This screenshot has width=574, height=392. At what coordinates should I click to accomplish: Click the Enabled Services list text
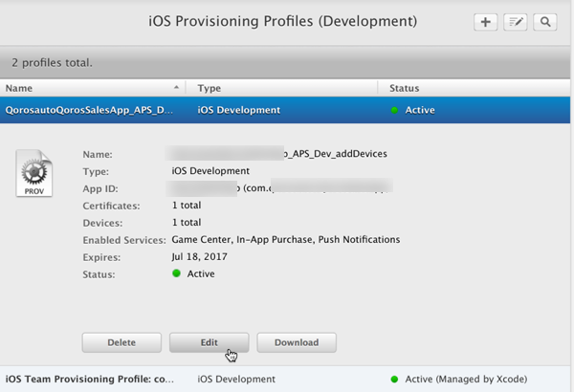[285, 240]
